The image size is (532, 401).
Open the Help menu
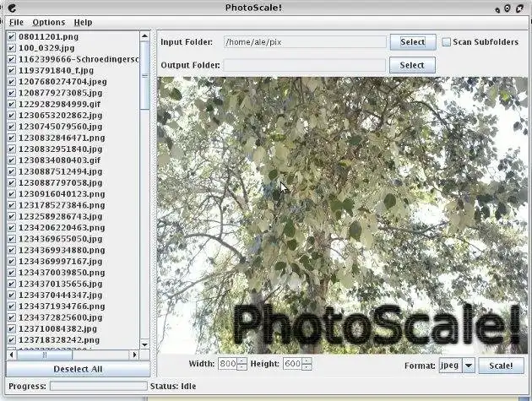(83, 23)
